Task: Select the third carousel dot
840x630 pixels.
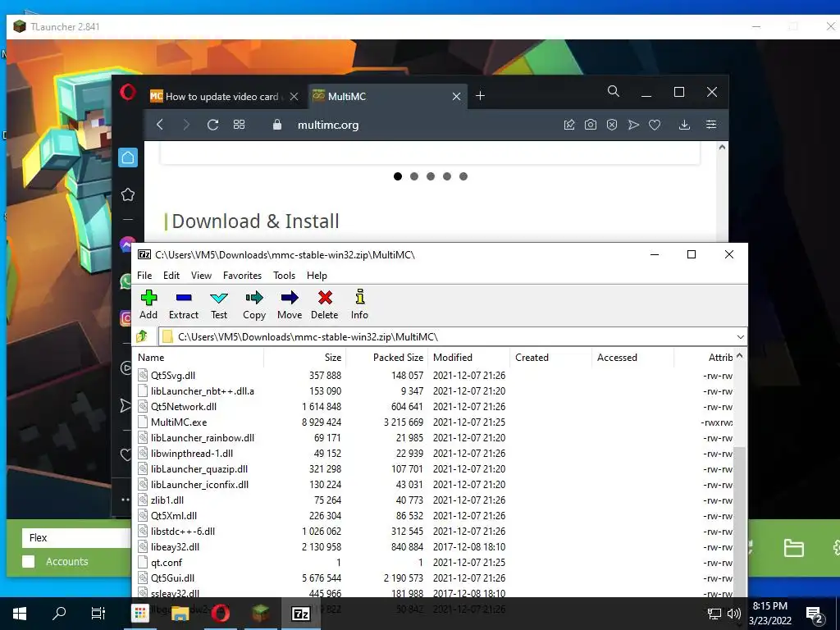Action: coord(431,176)
